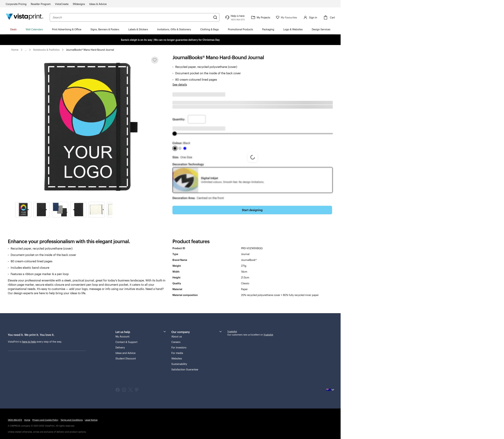The image size is (504, 439).
Task: Go to Home breadcrumb
Action: [15, 50]
